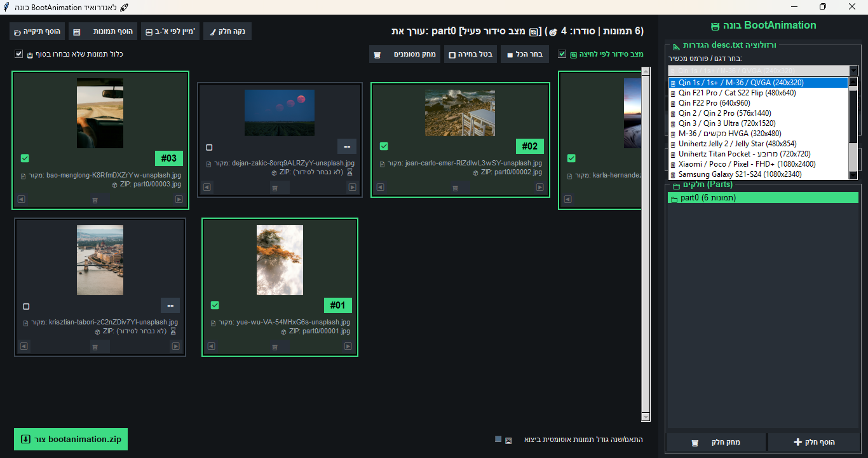The image size is (868, 458).
Task: Click the create bootanimation.zip button
Action: (71, 440)
